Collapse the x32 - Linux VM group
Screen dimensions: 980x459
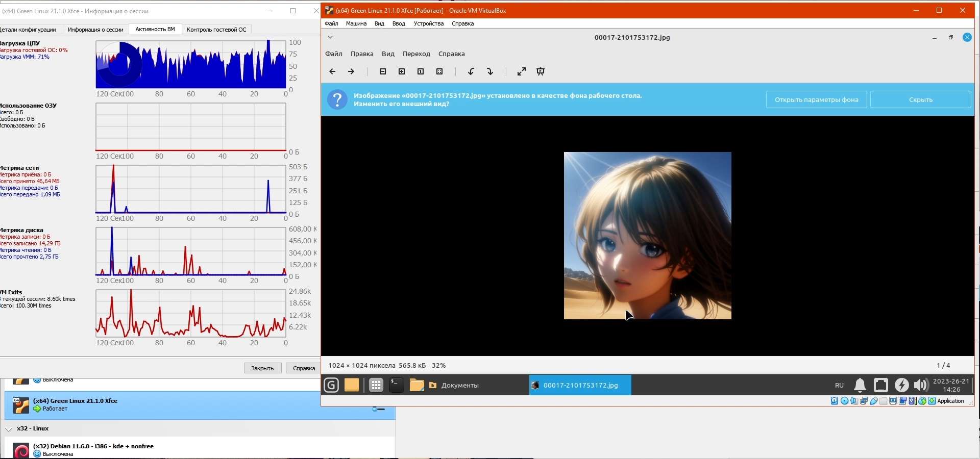click(9, 429)
